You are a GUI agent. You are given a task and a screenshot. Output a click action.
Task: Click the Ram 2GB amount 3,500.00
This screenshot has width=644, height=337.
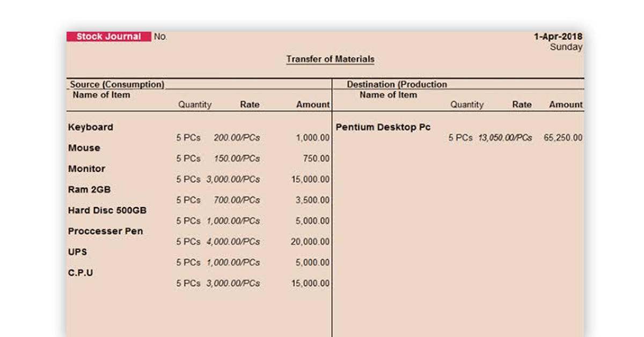312,200
